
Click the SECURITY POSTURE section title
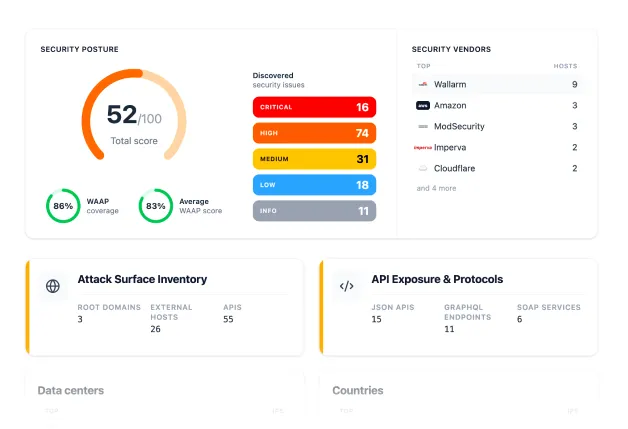pyautogui.click(x=79, y=49)
